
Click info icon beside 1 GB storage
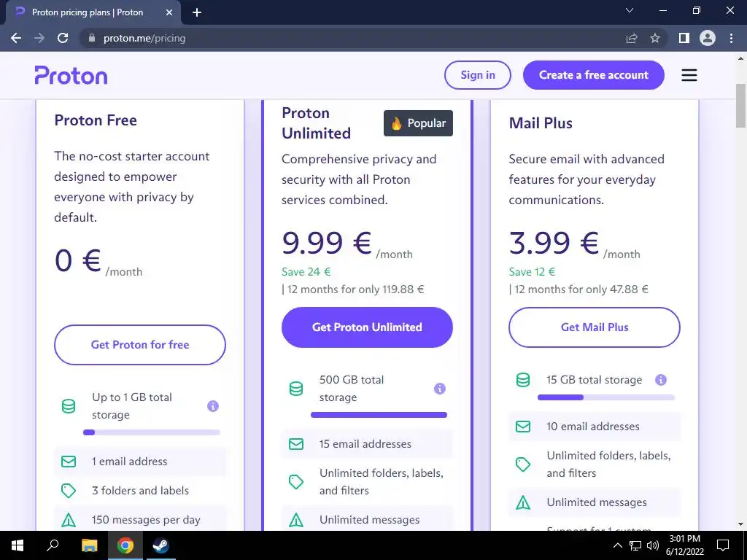click(213, 406)
